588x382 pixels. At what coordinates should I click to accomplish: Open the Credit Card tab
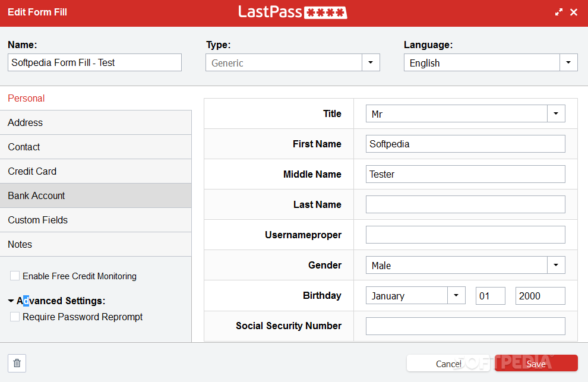click(96, 172)
